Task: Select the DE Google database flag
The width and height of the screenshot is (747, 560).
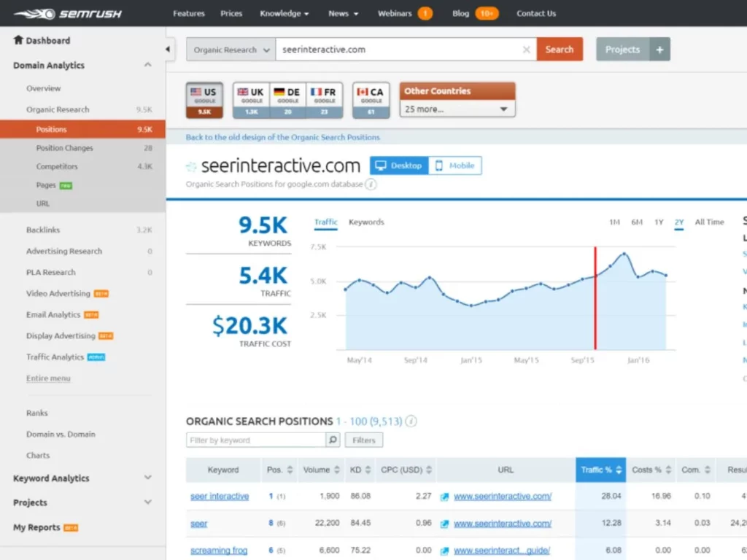Action: click(287, 100)
